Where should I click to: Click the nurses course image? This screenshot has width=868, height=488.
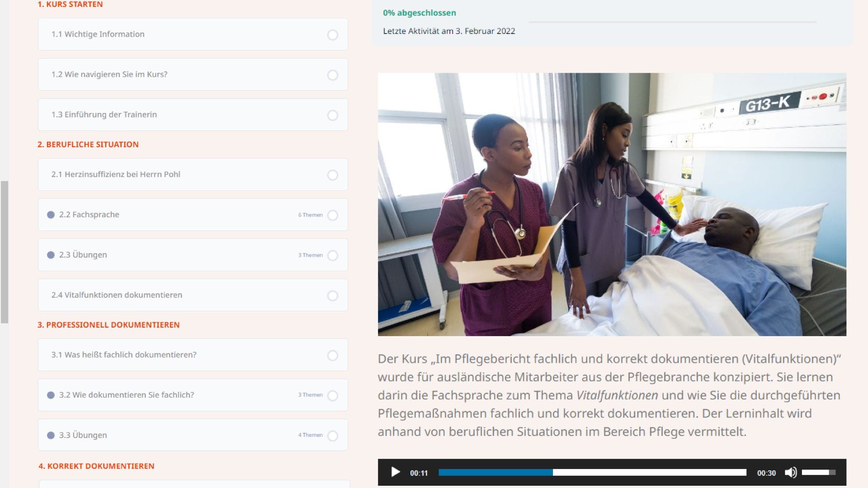612,204
